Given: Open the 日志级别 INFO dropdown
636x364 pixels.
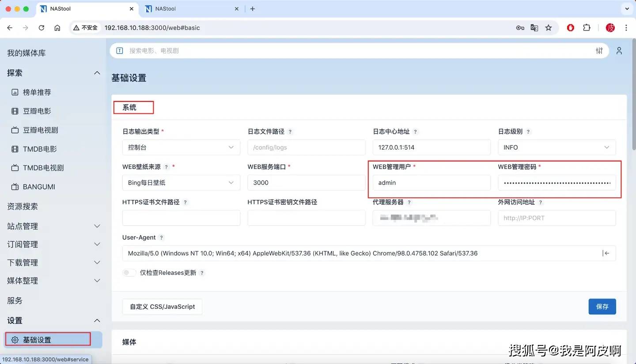Looking at the screenshot, I should 556,147.
